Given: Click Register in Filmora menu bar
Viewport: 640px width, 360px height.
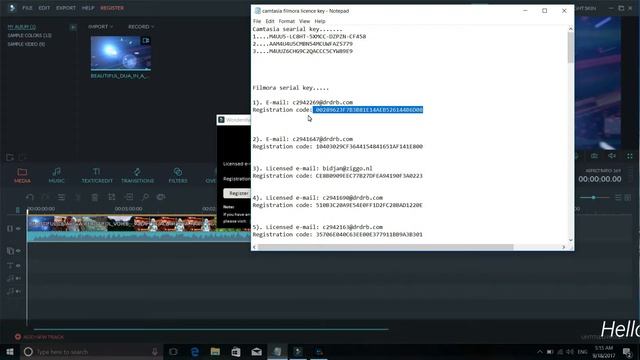Looking at the screenshot, I should pyautogui.click(x=112, y=8).
